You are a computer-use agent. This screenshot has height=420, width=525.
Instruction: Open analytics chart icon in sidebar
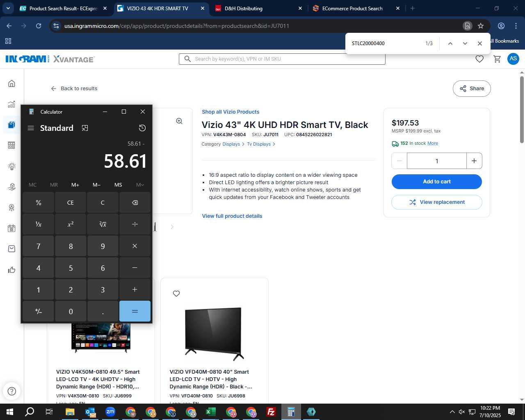tap(11, 104)
